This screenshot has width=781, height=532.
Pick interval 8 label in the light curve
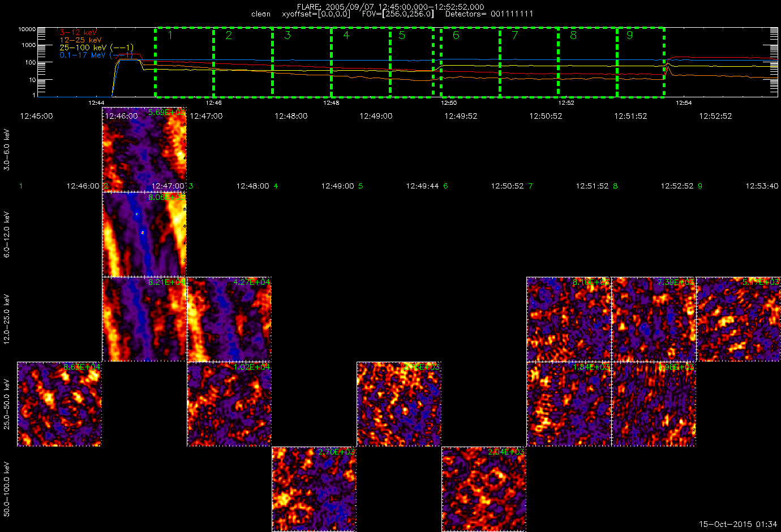click(573, 35)
